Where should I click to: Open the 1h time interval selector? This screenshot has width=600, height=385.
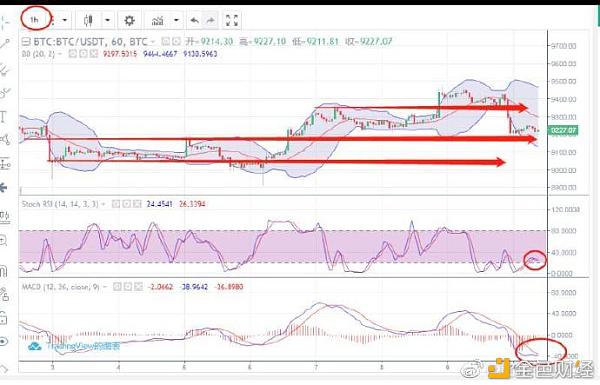tap(34, 20)
